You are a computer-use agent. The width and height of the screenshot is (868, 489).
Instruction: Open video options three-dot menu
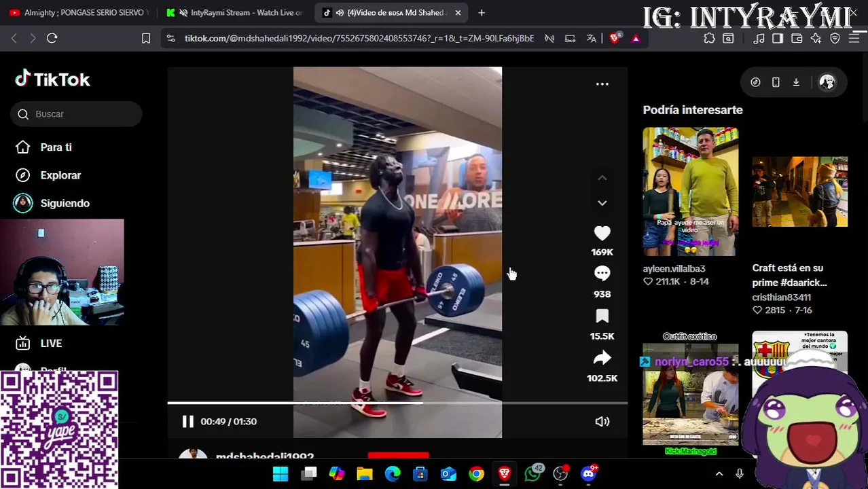click(602, 84)
